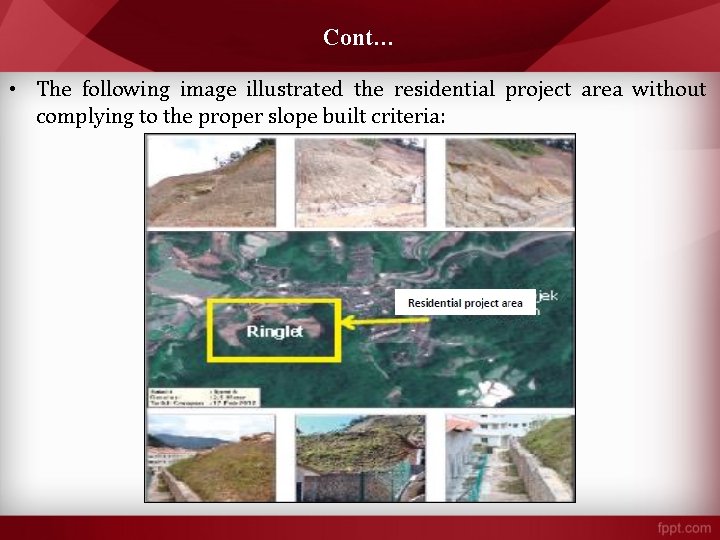This screenshot has width=720, height=540.
Task: Click the 'Residential project area' label box
Action: [x=465, y=303]
